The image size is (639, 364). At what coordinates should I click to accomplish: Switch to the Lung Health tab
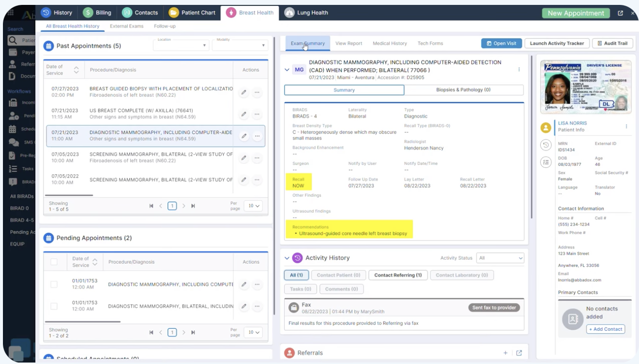(x=306, y=13)
